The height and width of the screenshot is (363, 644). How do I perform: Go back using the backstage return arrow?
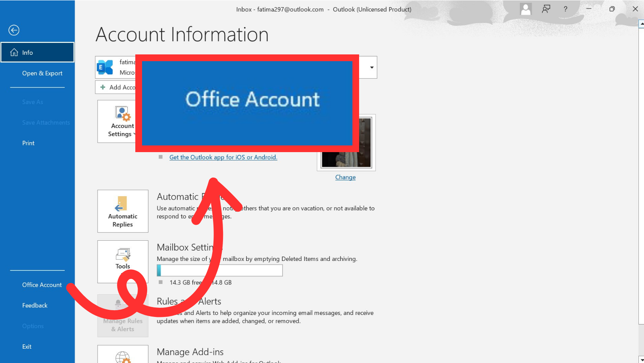coord(14,30)
